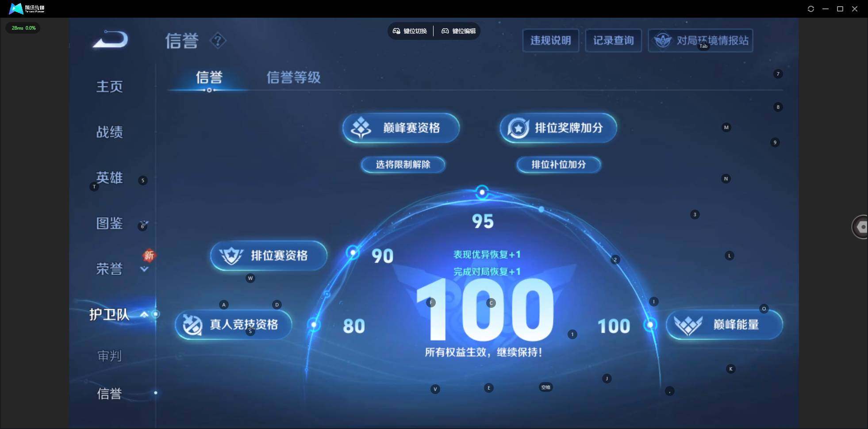Screen dimensions: 868x429
Task: Open 记录查询 record lookup
Action: click(x=613, y=40)
